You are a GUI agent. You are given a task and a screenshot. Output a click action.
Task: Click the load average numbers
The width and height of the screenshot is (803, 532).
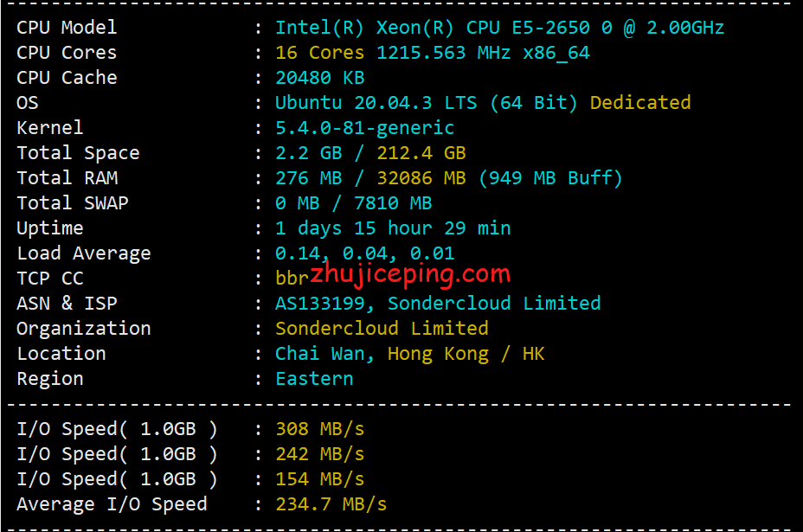tap(364, 253)
